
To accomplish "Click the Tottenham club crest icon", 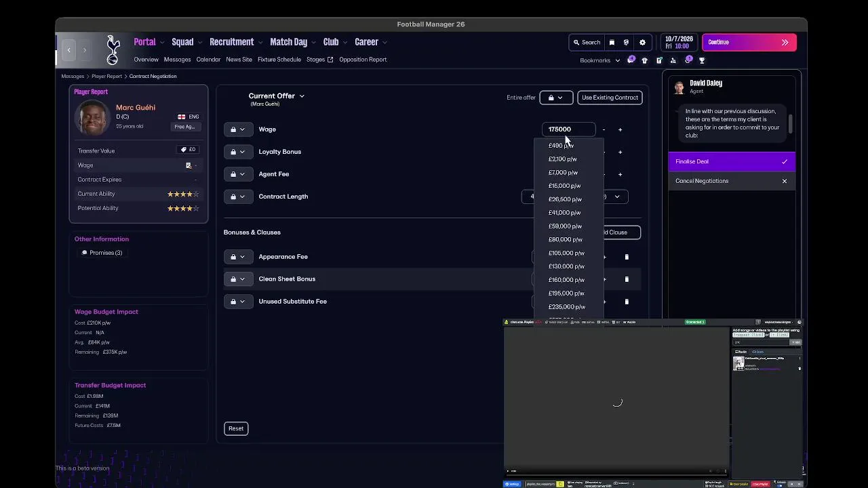I will click(113, 49).
